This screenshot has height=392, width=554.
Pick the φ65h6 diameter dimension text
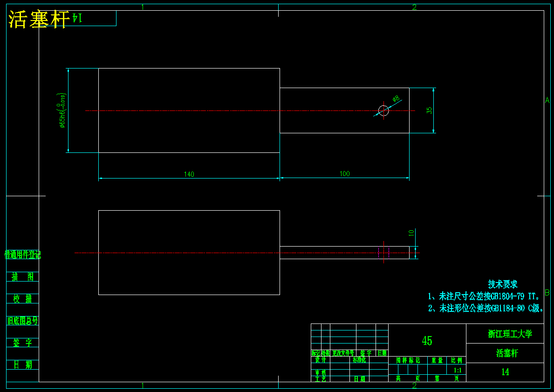pyautogui.click(x=62, y=110)
